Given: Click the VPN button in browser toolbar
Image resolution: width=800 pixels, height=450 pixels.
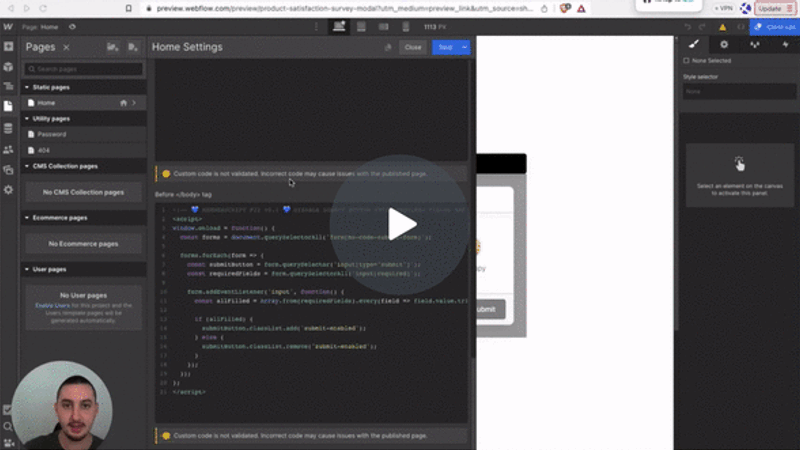Looking at the screenshot, I should coord(723,9).
